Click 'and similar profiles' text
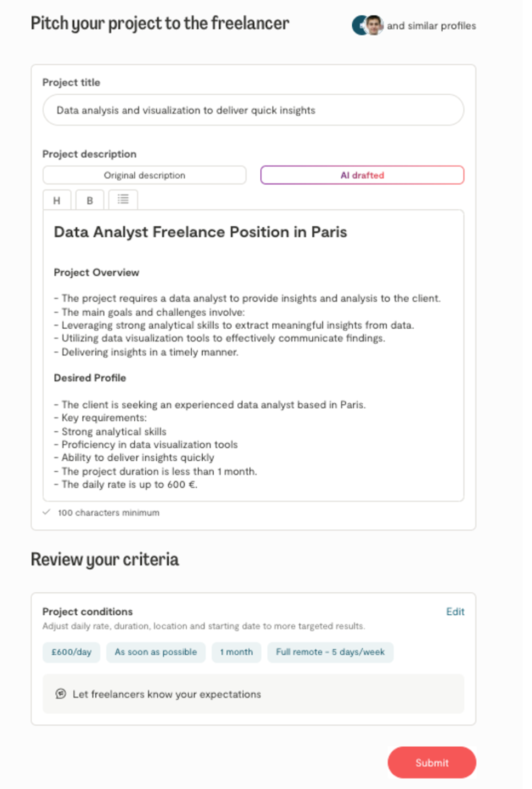Viewport: 532px width, 789px height. click(431, 26)
